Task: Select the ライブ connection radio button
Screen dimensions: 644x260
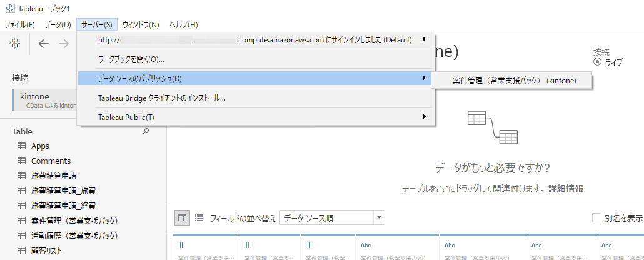Action: point(598,62)
